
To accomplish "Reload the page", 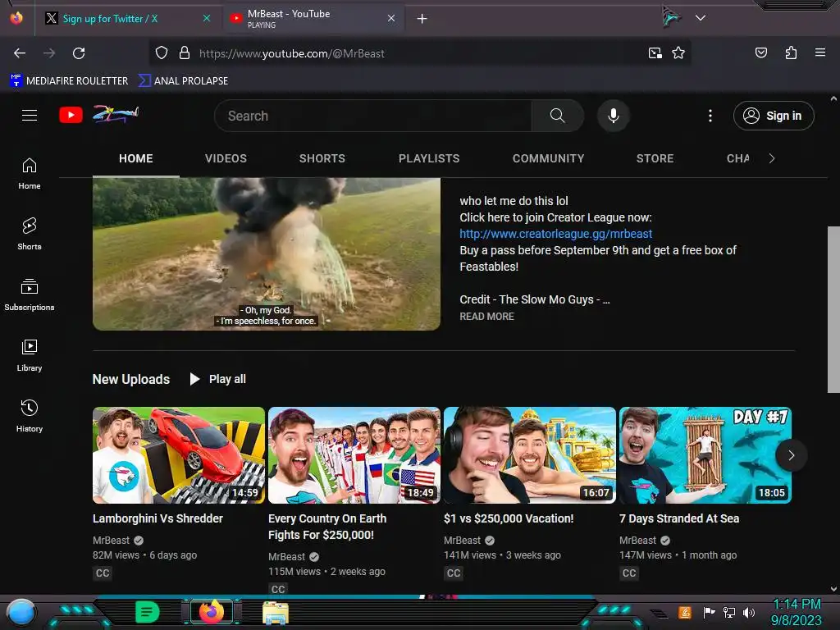I will 79,53.
